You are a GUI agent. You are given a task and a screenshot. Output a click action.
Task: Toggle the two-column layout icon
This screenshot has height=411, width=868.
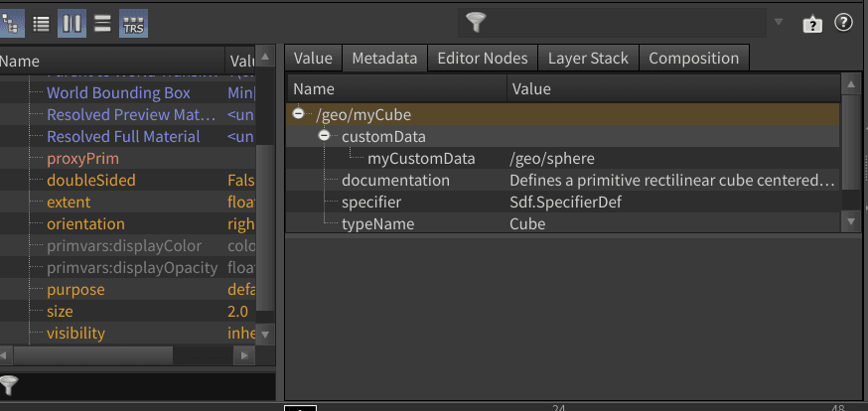72,24
